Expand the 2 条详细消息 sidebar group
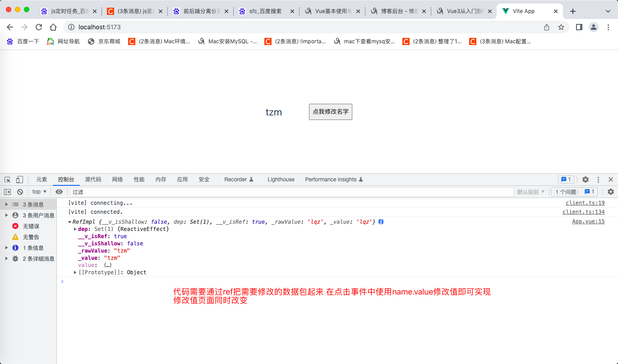The image size is (618, 364). [x=6, y=258]
